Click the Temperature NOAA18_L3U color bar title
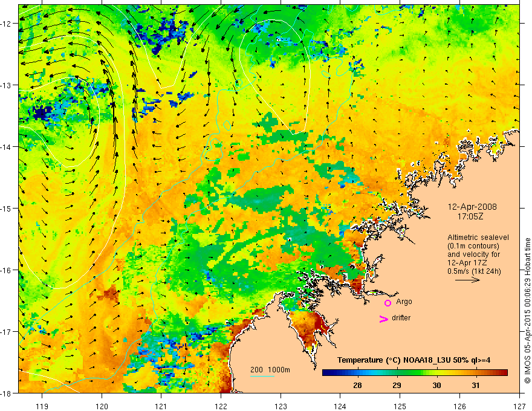The image size is (532, 411). tap(414, 360)
